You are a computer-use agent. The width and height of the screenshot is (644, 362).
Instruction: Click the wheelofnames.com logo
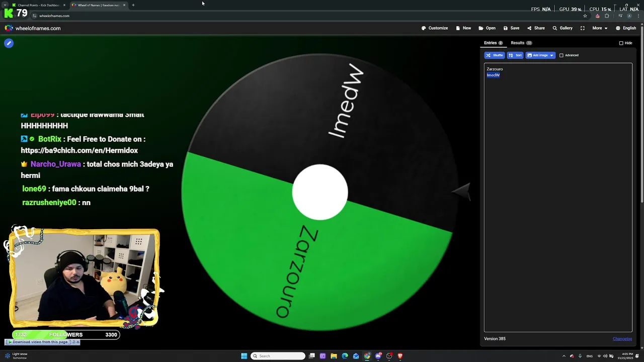(x=33, y=28)
